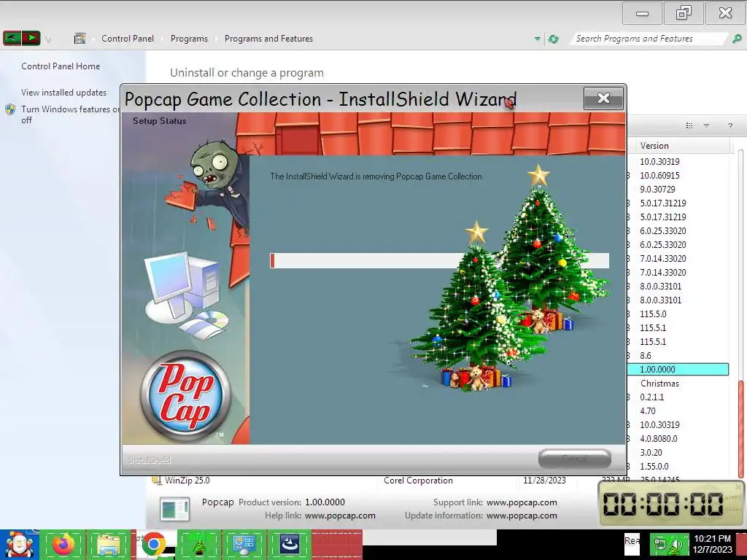The width and height of the screenshot is (747, 560).
Task: Switch to Control Panel taskbar icon
Action: tap(244, 545)
